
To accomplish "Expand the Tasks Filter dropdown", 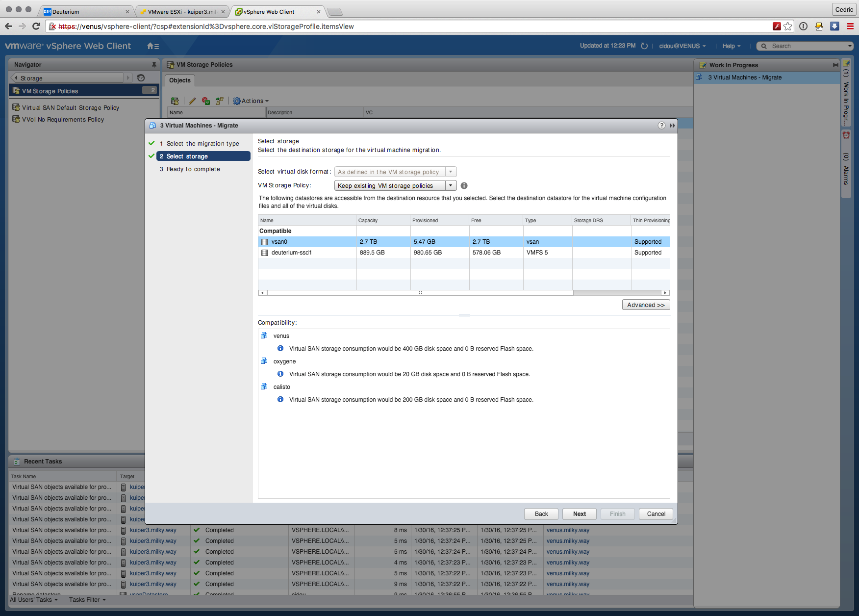I will coord(87,600).
